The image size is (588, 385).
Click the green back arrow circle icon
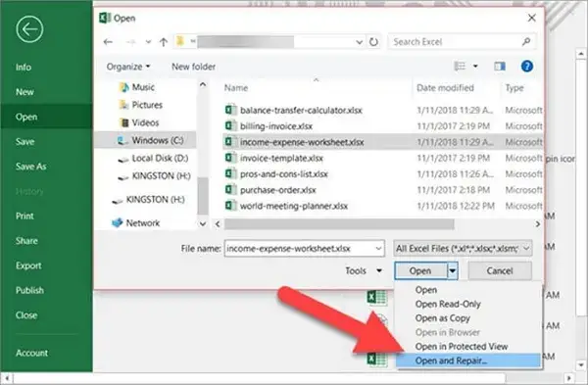pyautogui.click(x=29, y=29)
